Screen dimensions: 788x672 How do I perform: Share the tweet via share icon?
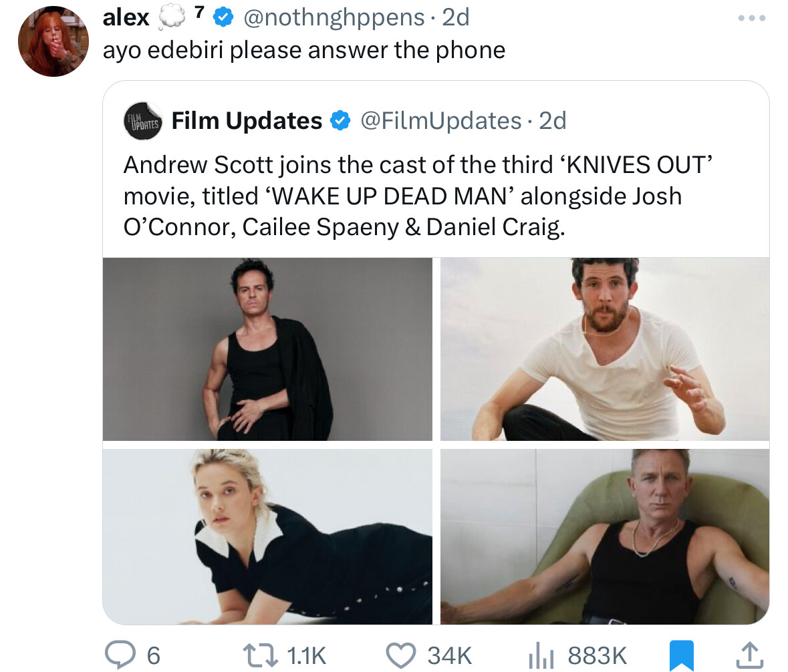pos(749,655)
